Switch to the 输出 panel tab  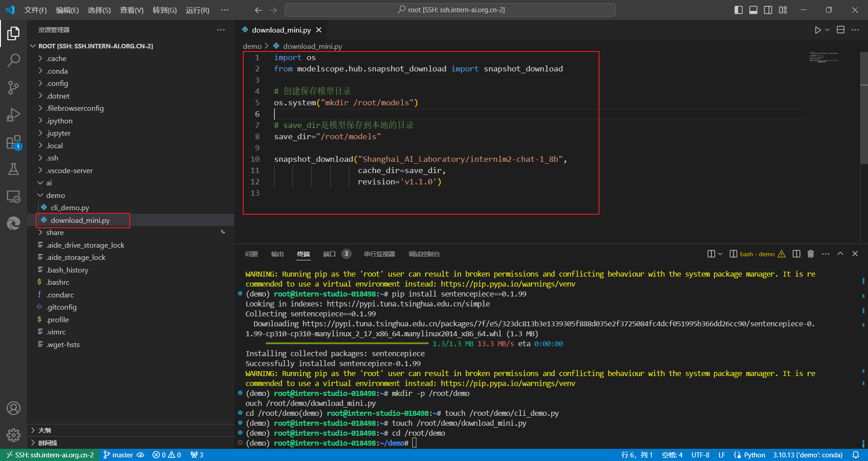(x=277, y=254)
